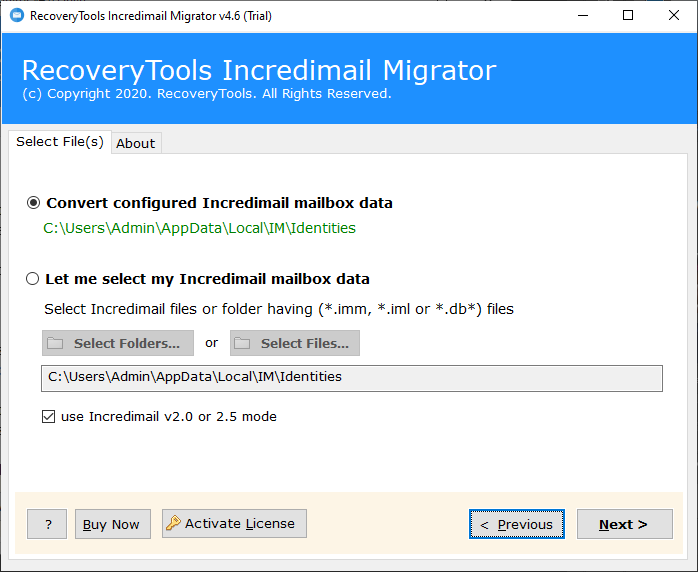Viewport: 698px width, 572px height.
Task: Click the copyright 2020 notice text
Action: [207, 94]
